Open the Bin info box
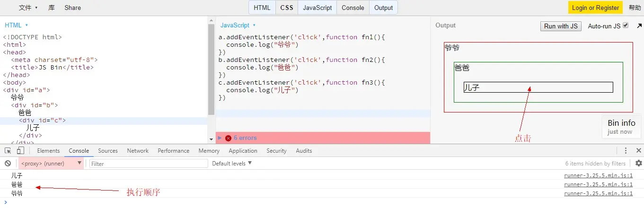 [x=621, y=126]
